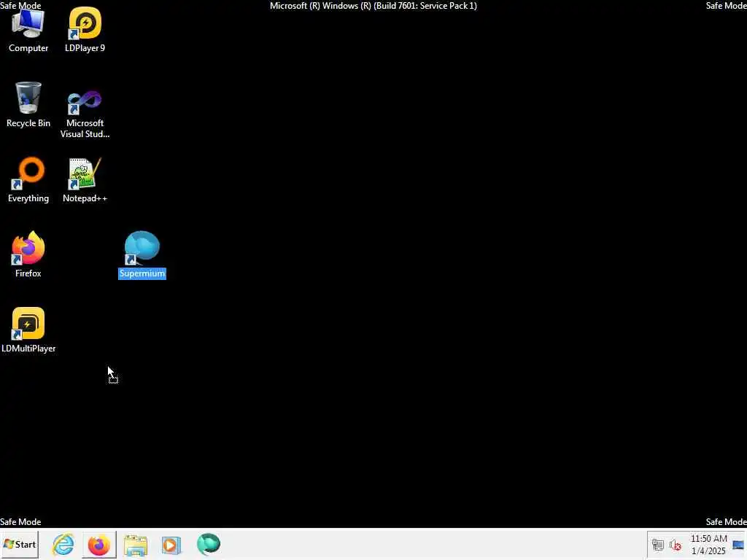The width and height of the screenshot is (747, 560).
Task: Click the network tray icon
Action: 658,545
